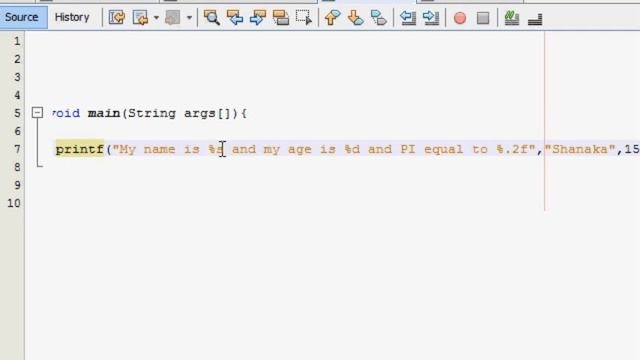Toggle Rectangular Selection icon
This screenshot has height=360, width=640.
click(x=304, y=18)
